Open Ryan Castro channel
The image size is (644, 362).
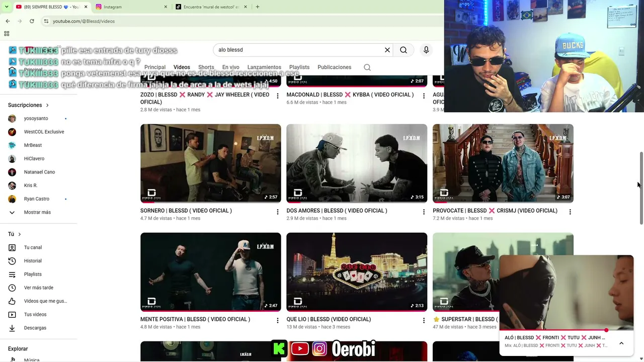click(37, 199)
